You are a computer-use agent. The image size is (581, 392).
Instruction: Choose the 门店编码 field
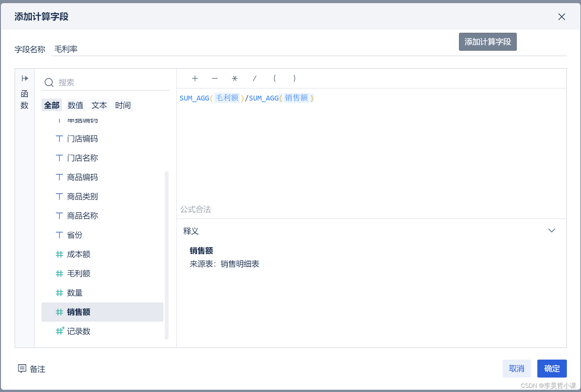pyautogui.click(x=102, y=139)
